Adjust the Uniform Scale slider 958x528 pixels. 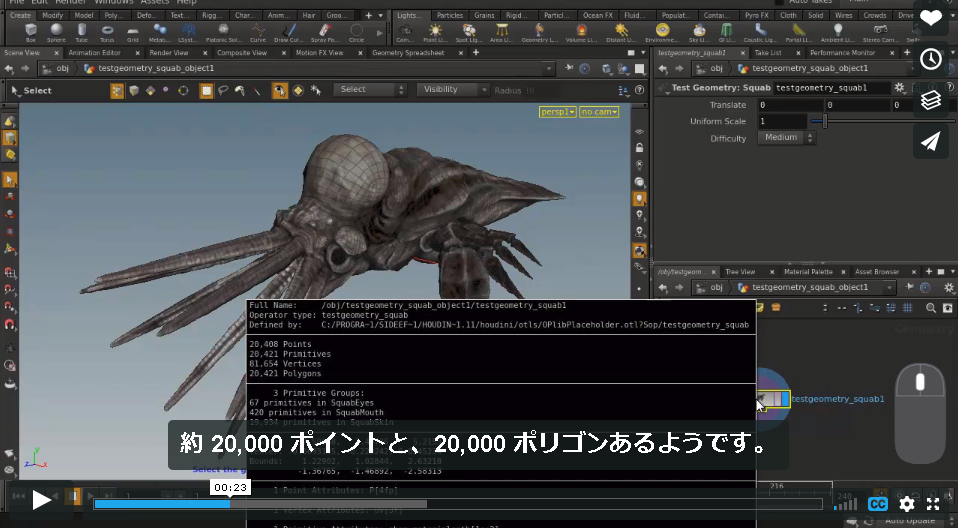point(825,121)
